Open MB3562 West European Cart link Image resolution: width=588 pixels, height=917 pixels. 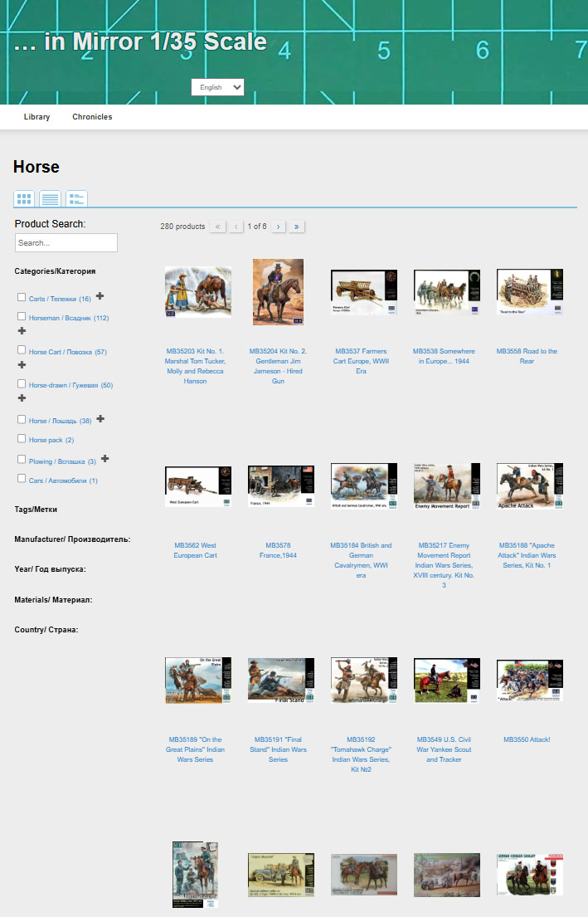196,550
